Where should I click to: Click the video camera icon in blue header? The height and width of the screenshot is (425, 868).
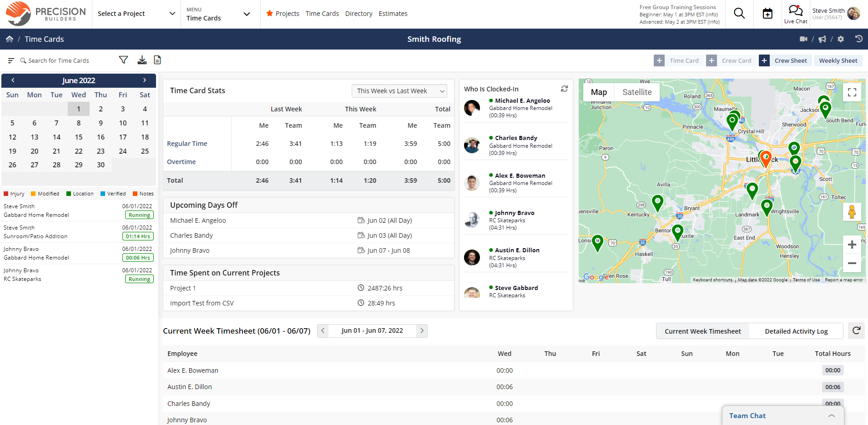pyautogui.click(x=803, y=39)
